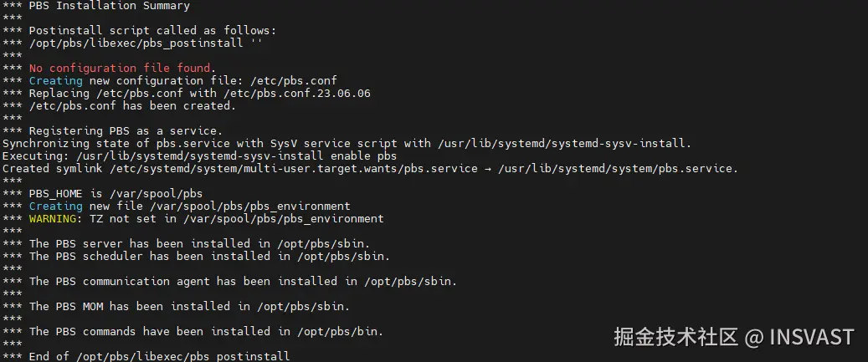Click "/etc/pbs.conf has been created." line

[132, 105]
